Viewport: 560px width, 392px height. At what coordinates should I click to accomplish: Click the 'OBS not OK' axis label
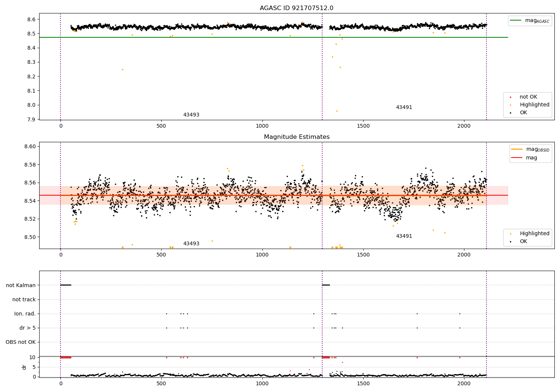(21, 342)
